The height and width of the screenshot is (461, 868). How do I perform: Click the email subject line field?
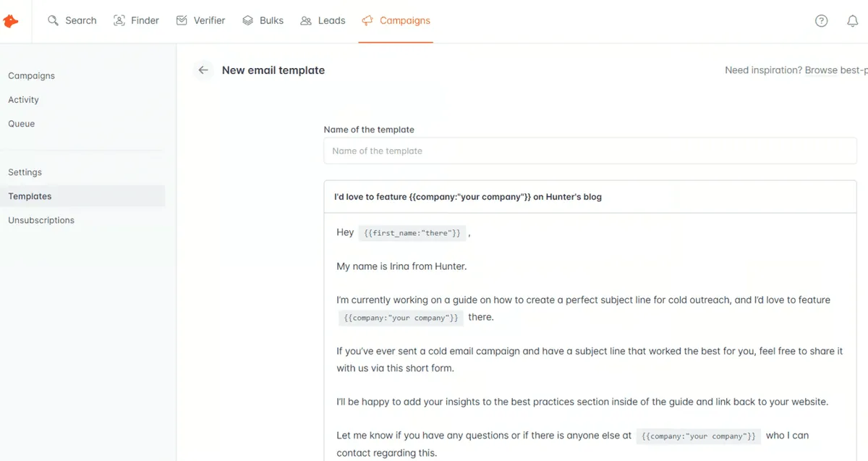pos(590,197)
